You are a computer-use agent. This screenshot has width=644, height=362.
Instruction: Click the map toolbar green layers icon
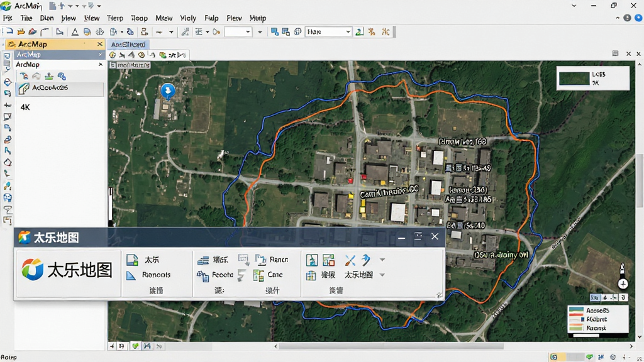163,55
